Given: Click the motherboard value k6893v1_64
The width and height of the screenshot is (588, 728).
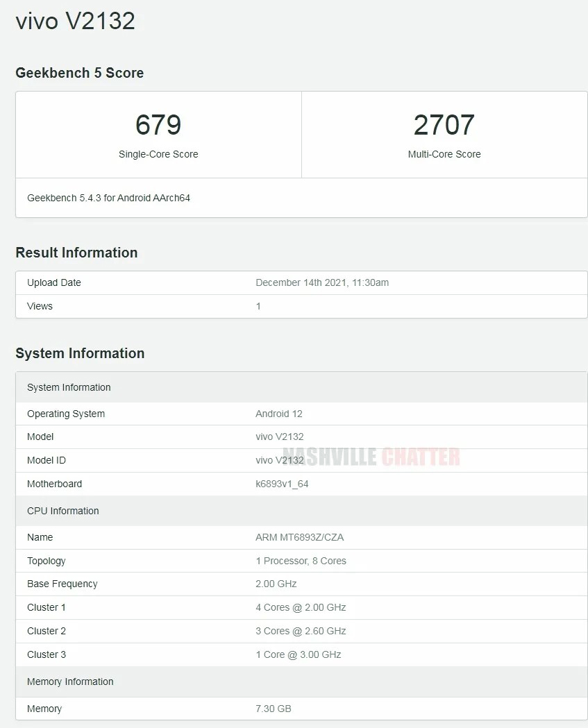Looking at the screenshot, I should 282,484.
